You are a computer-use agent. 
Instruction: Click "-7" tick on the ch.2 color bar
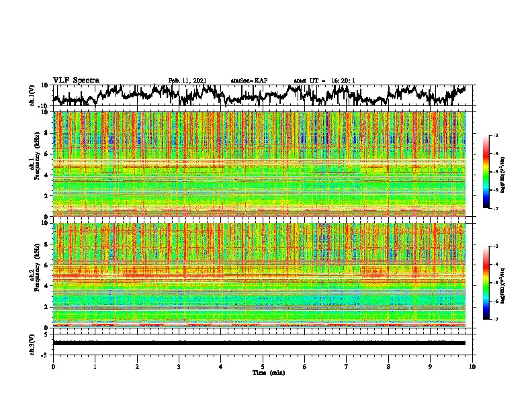click(x=496, y=320)
